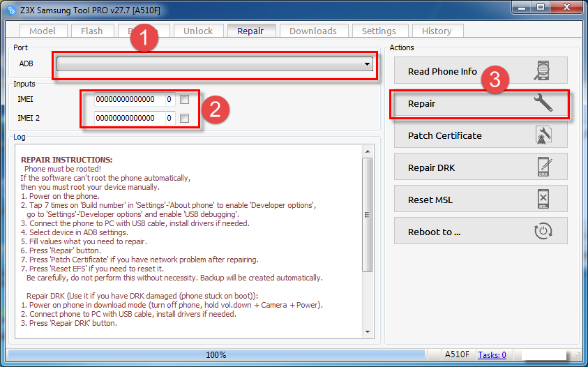Click '4. Select device in ADB settings.' line
The width and height of the screenshot is (588, 367).
click(75, 232)
